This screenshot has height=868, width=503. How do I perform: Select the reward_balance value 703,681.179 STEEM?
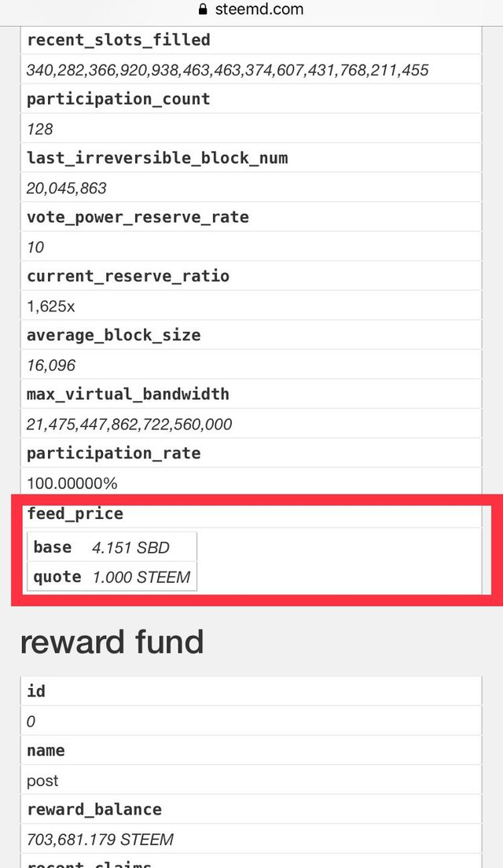(x=100, y=840)
